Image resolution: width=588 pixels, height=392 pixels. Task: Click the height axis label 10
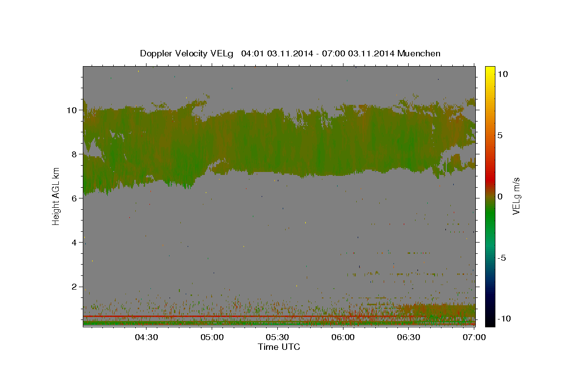click(73, 110)
